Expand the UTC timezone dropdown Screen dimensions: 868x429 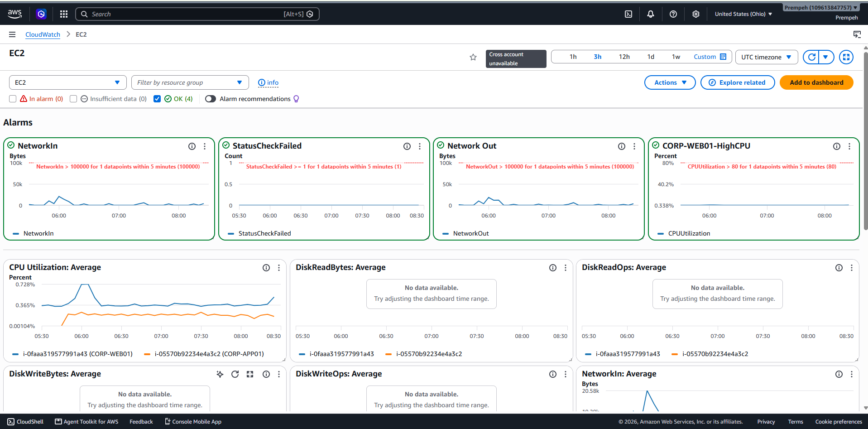[767, 57]
